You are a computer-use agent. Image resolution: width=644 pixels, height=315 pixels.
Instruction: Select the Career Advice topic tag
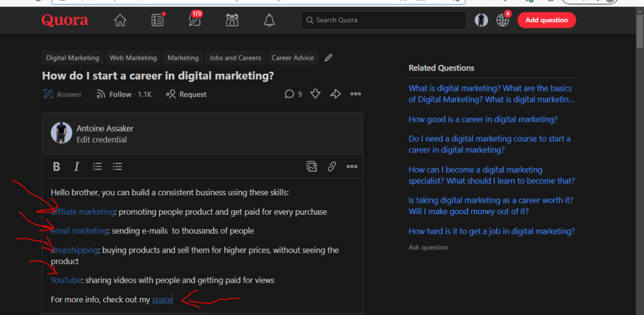pos(292,58)
